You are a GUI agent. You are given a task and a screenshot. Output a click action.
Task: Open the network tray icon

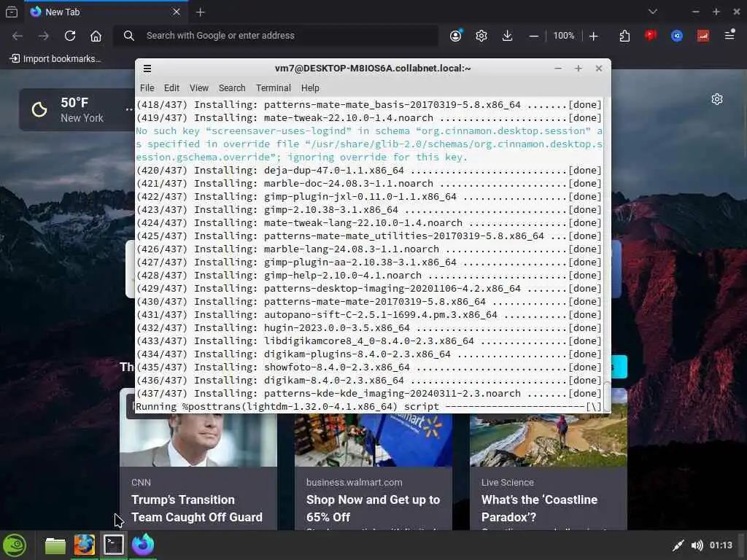678,545
